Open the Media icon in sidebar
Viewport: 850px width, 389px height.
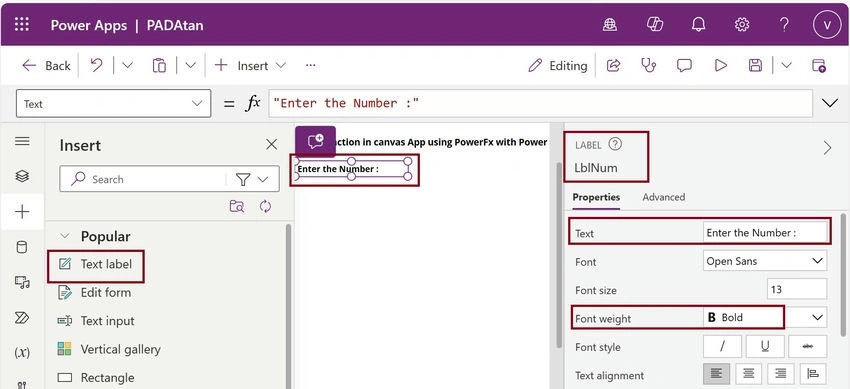pos(22,282)
